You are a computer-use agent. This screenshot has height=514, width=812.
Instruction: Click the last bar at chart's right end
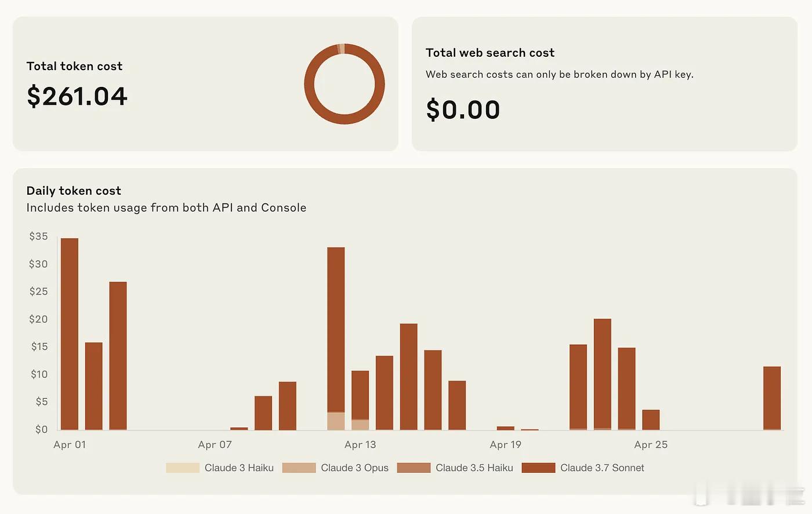tap(772, 398)
